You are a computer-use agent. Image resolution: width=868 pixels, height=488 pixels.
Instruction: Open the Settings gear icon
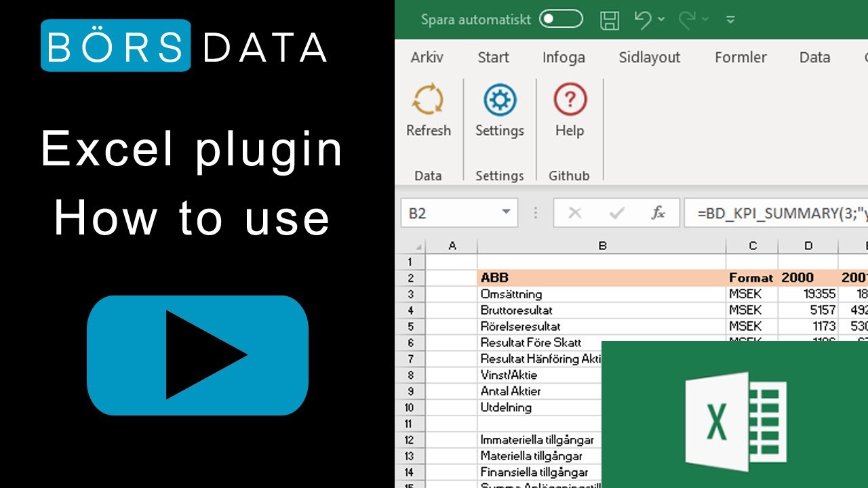tap(500, 100)
